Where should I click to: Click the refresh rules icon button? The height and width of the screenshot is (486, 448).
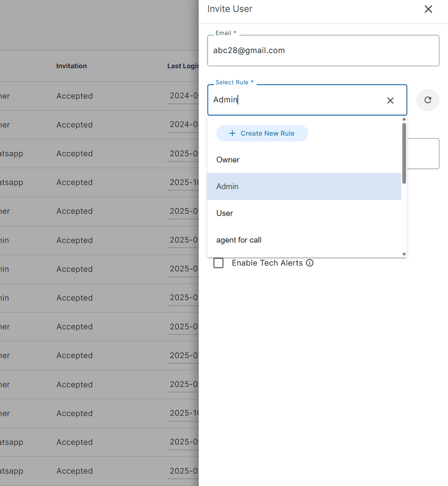[x=428, y=100]
